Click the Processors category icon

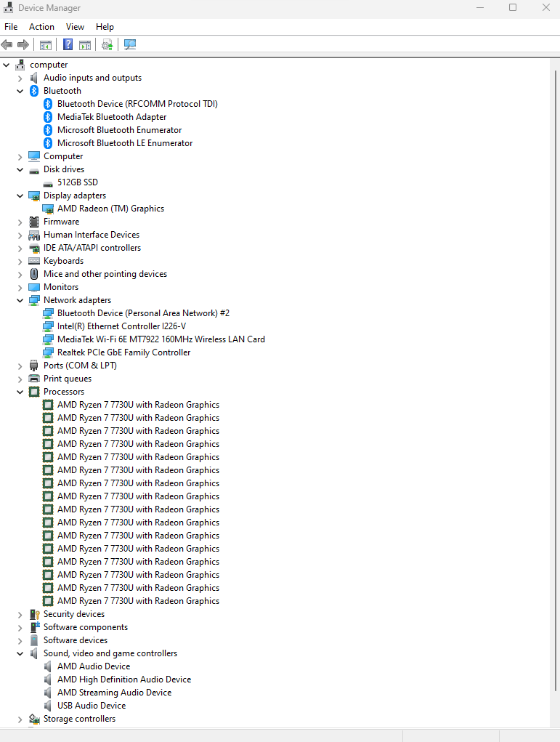coord(34,392)
